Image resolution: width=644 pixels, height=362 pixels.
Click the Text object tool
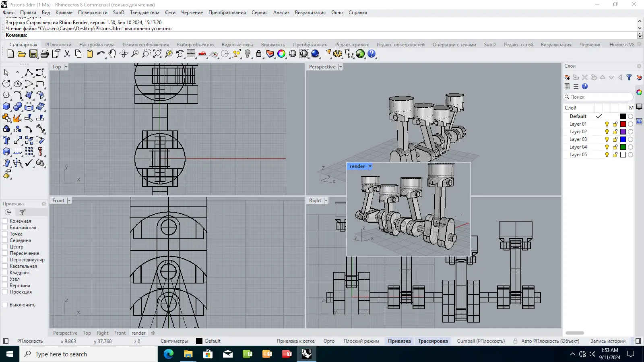6,141
